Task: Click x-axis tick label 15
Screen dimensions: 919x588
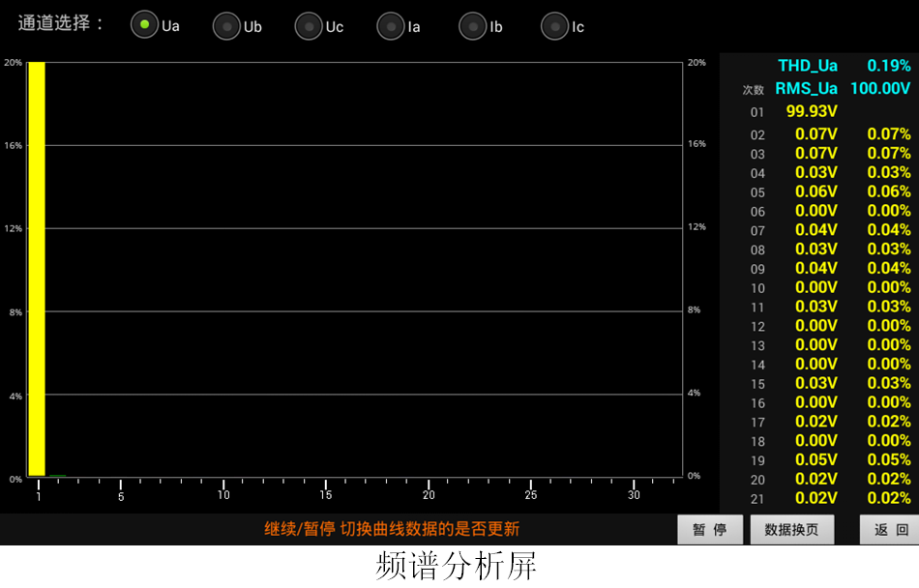Action: 326,495
